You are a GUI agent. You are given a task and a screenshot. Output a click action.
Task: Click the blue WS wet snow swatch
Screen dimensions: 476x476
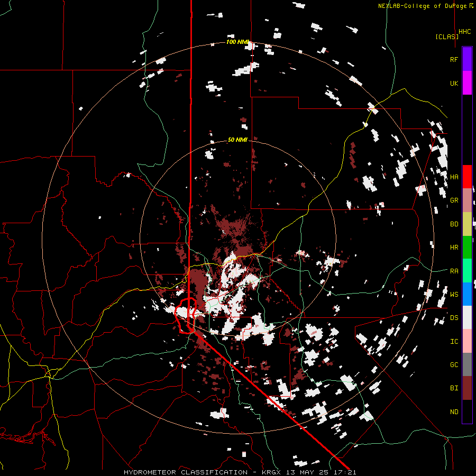point(467,294)
